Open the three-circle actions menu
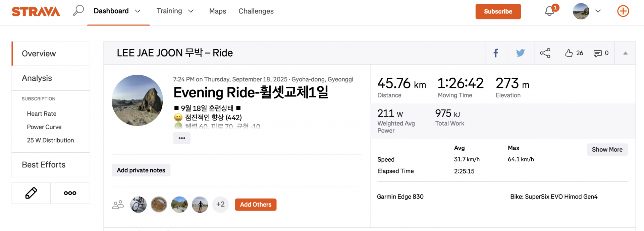Viewport: 644px width, 231px height. point(70,193)
